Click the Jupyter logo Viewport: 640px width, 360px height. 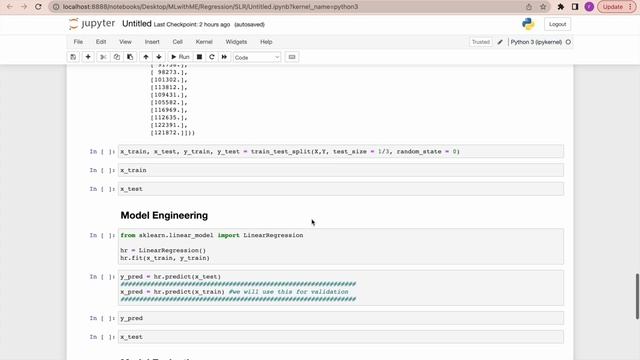(92, 24)
